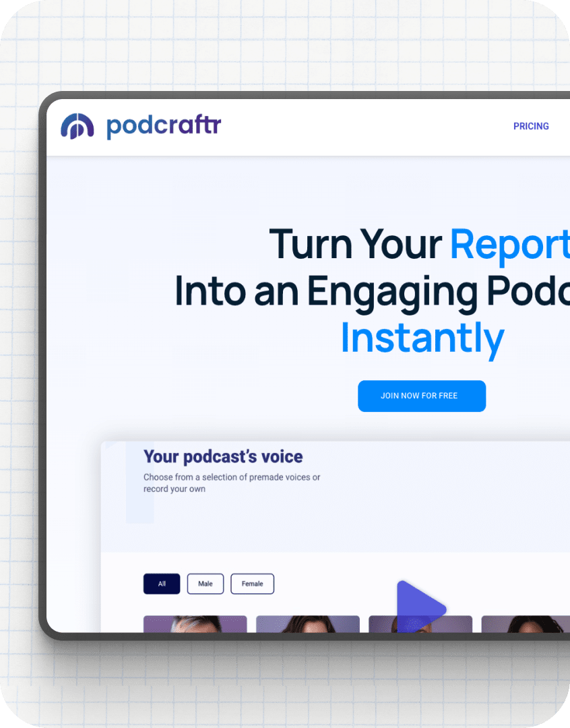Image resolution: width=570 pixels, height=728 pixels.
Task: Open the Pricing page
Action: click(532, 126)
